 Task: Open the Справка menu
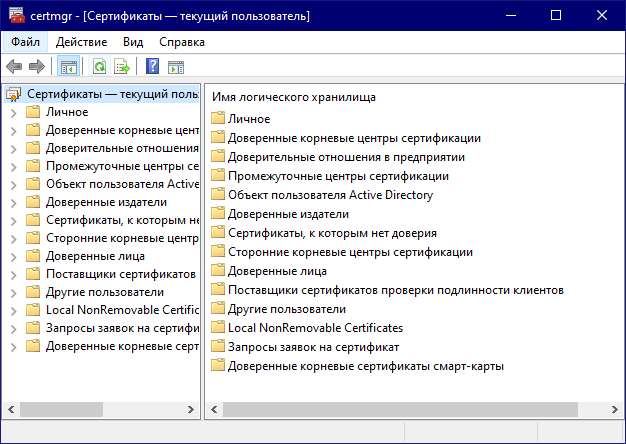coord(182,42)
